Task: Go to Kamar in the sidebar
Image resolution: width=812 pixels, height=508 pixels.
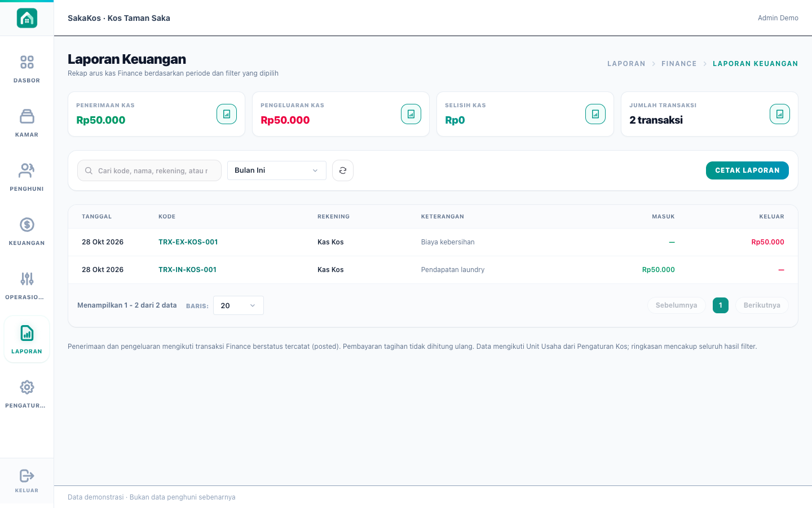Action: tap(27, 123)
